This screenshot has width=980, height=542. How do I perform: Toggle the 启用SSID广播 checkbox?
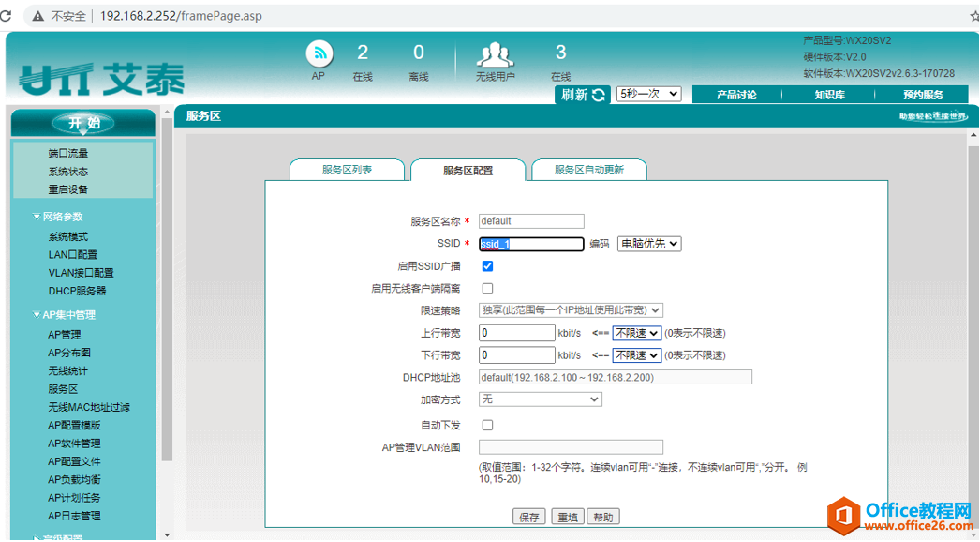coord(487,266)
